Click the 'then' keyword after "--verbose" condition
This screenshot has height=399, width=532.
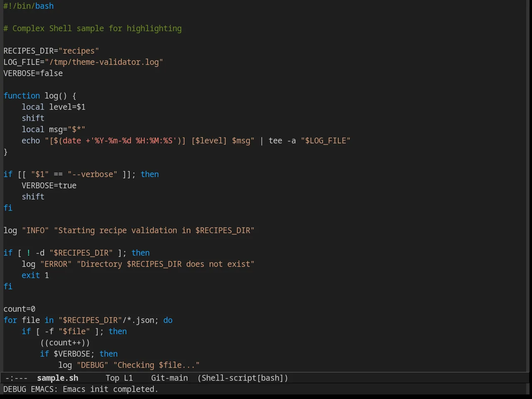click(150, 174)
